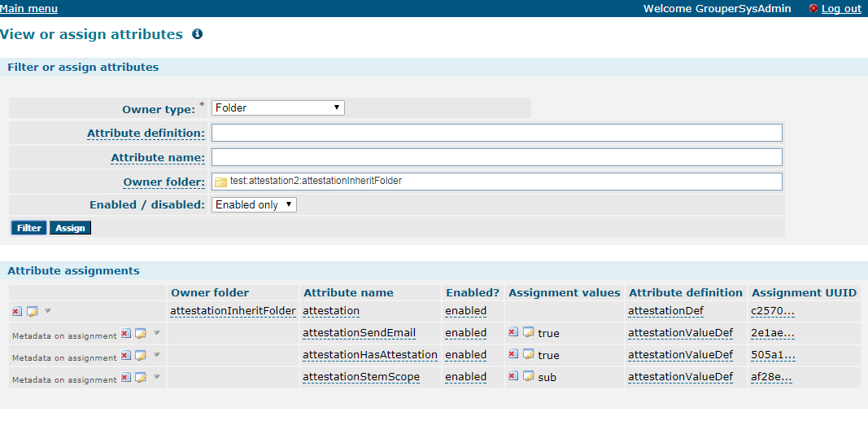Click the Filter button
Image resolution: width=868 pixels, height=434 pixels.
pyautogui.click(x=28, y=228)
